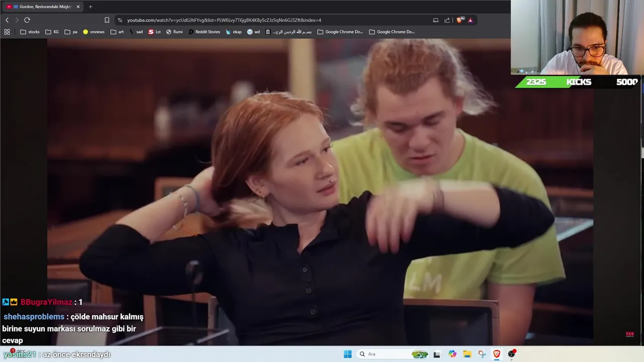Click the 2325 kicks counter

[536, 82]
